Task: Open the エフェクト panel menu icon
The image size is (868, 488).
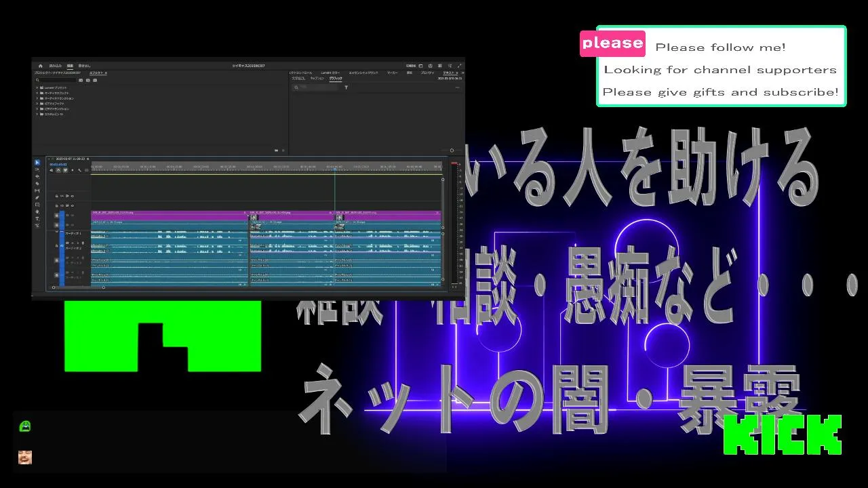Action: (106, 73)
